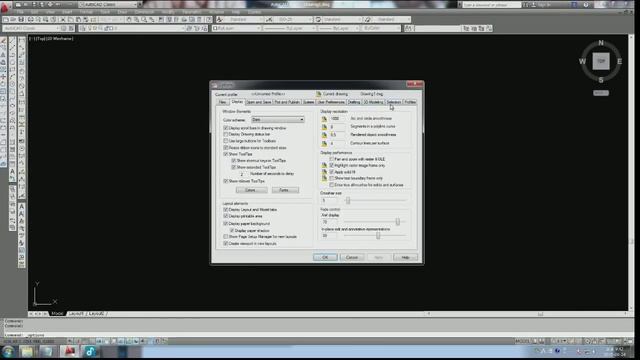The width and height of the screenshot is (640, 360).
Task: Click the W compass letter on ViewCube
Action: [x=582, y=62]
